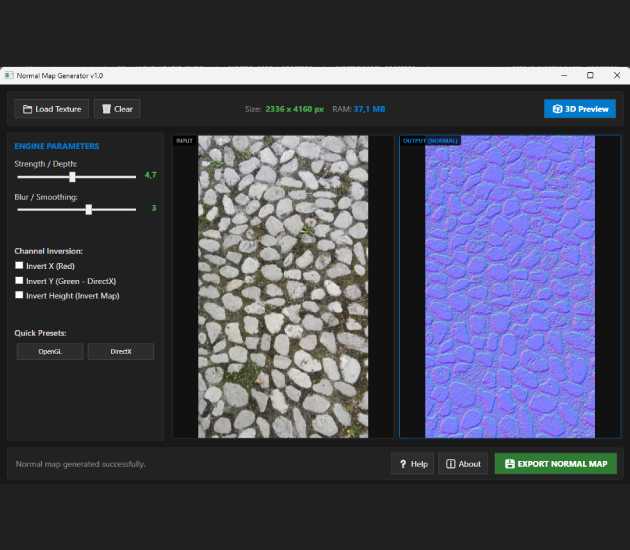Image resolution: width=630 pixels, height=550 pixels.
Task: Click the Load Texture button
Action: (x=52, y=109)
